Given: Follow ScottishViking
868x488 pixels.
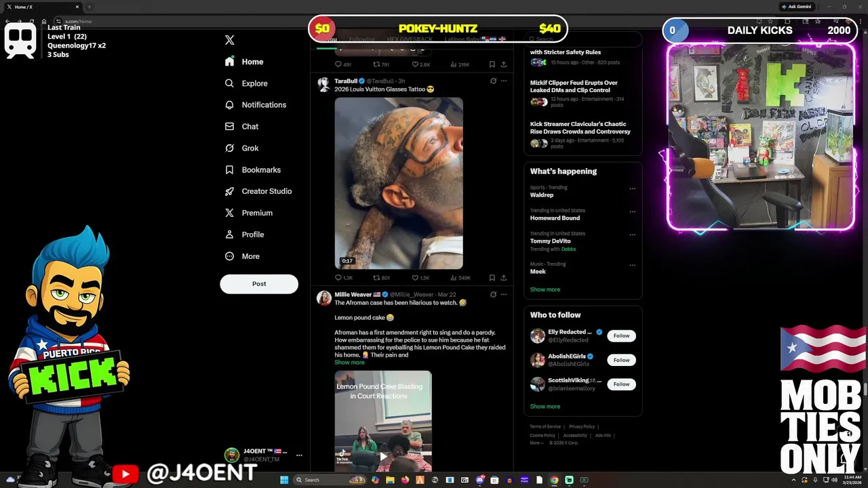Looking at the screenshot, I should click(621, 384).
